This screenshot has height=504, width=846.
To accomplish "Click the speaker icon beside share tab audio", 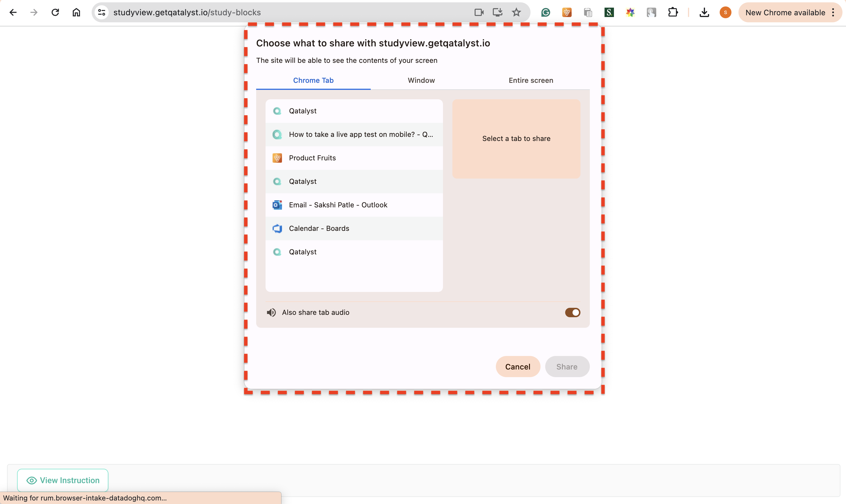I will pyautogui.click(x=271, y=313).
